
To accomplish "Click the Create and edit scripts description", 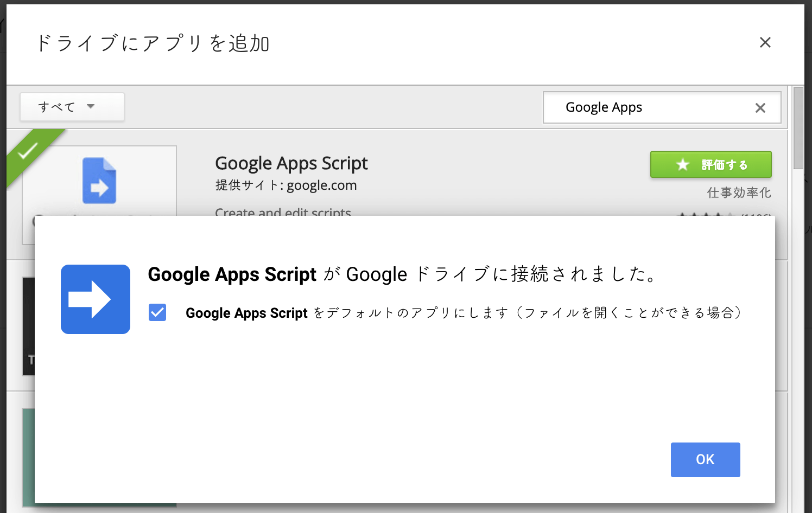I will [283, 211].
